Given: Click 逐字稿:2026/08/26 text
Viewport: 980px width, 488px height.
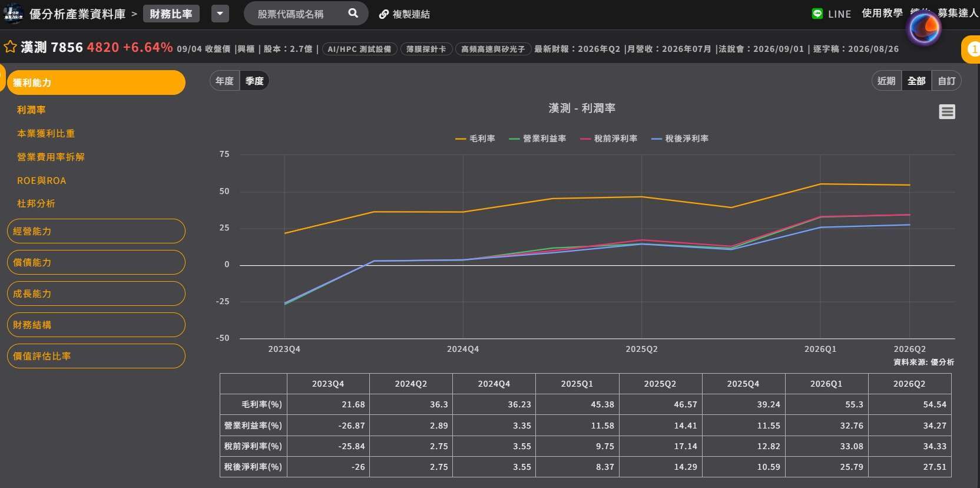Looking at the screenshot, I should click(x=856, y=49).
